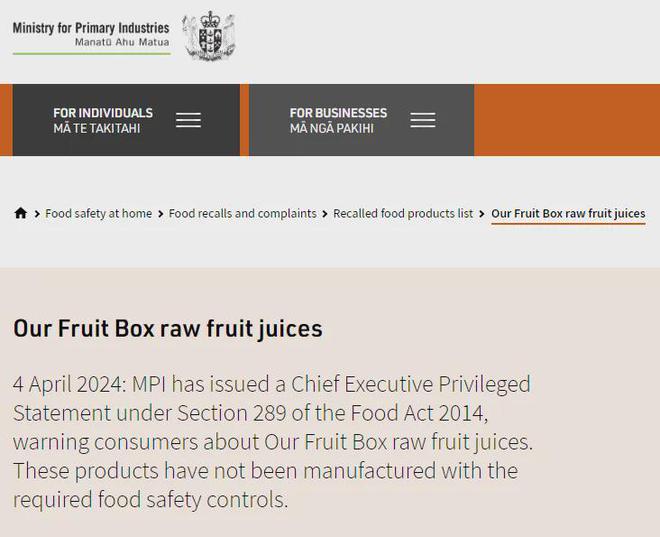Click the chevron after Food recalls and complaints

325,214
